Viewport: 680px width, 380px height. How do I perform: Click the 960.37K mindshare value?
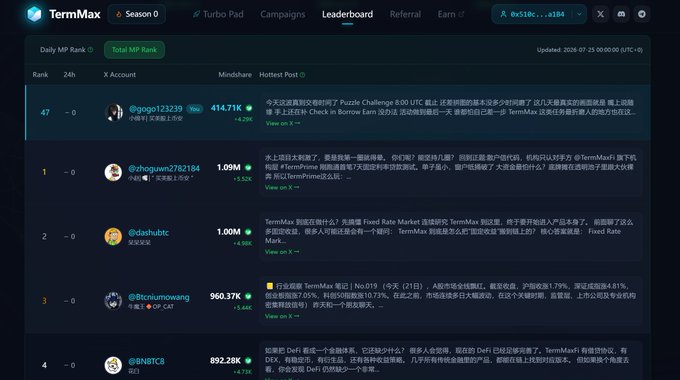[x=226, y=296]
